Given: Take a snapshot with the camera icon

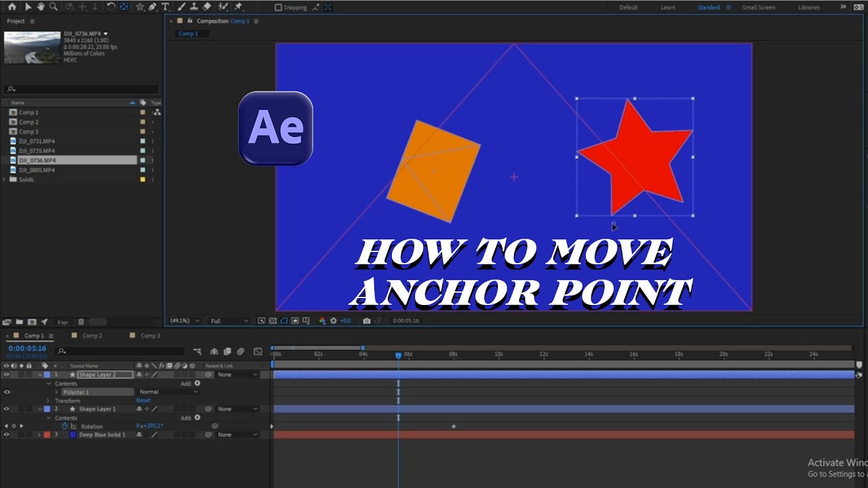Looking at the screenshot, I should 367,321.
